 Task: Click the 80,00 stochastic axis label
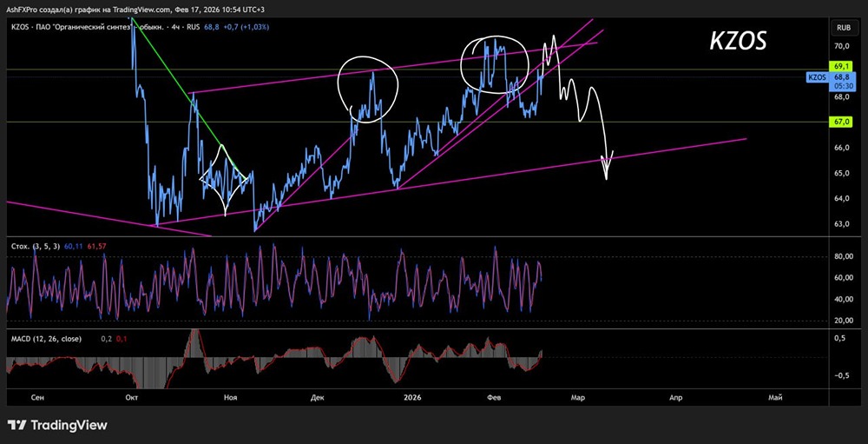pyautogui.click(x=844, y=256)
